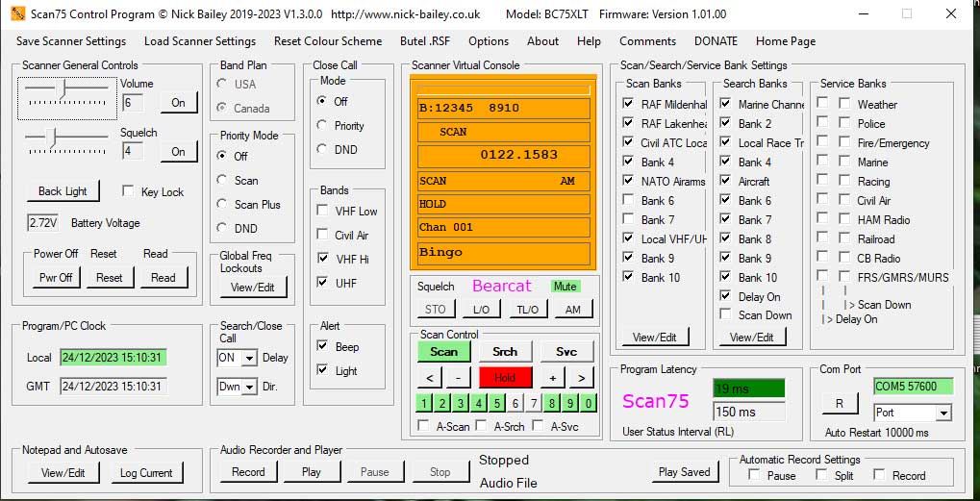Click bank number 0 key
This screenshot has height=501, width=980.
[x=589, y=404]
